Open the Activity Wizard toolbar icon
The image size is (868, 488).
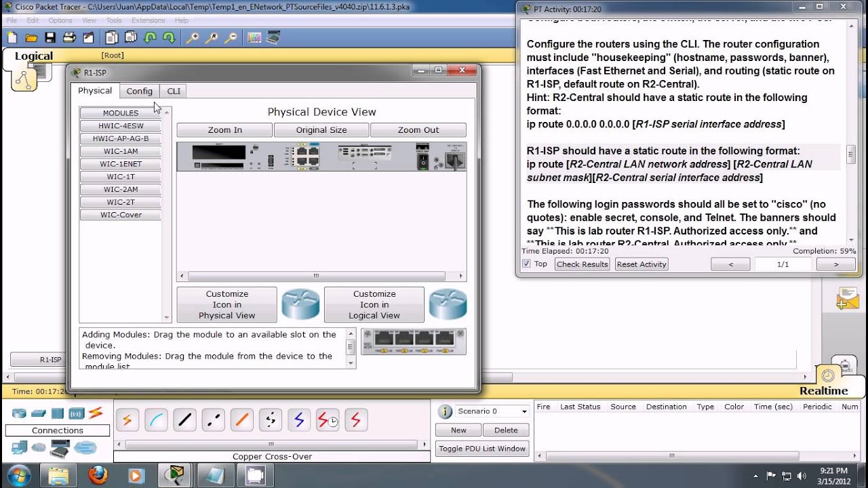click(x=87, y=38)
